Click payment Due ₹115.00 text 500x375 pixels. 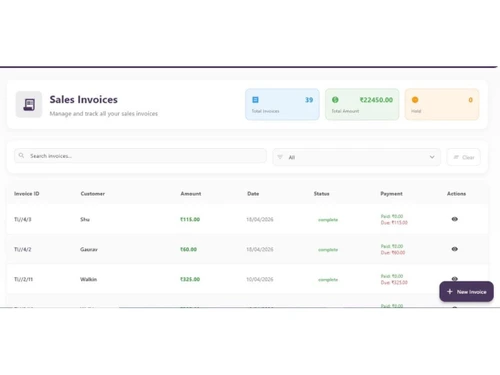click(394, 223)
